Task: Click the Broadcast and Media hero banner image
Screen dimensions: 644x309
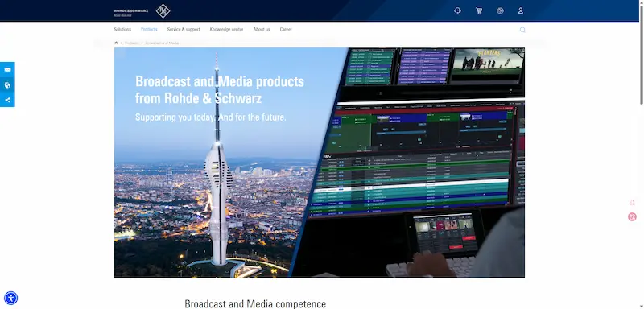Action: [319, 163]
